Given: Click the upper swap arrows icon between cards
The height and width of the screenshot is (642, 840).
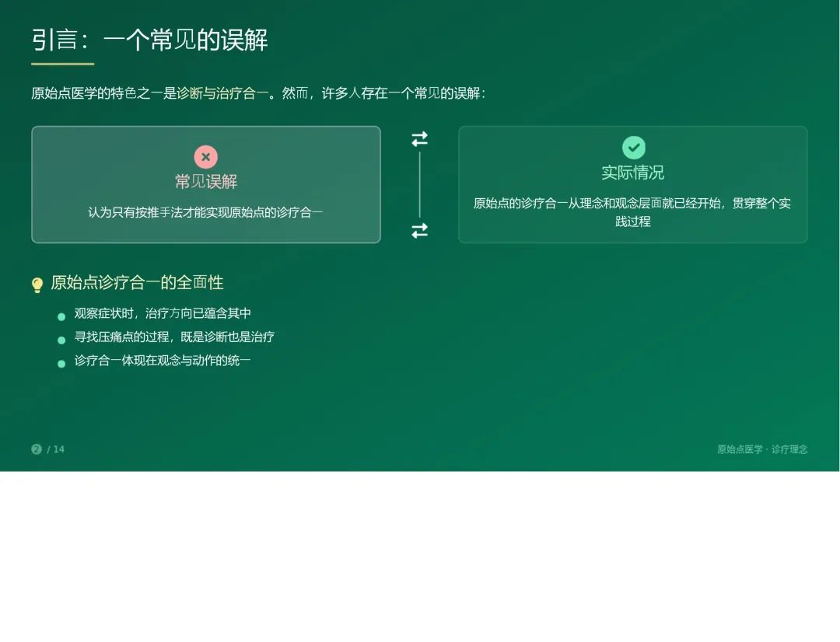Looking at the screenshot, I should coord(419,139).
